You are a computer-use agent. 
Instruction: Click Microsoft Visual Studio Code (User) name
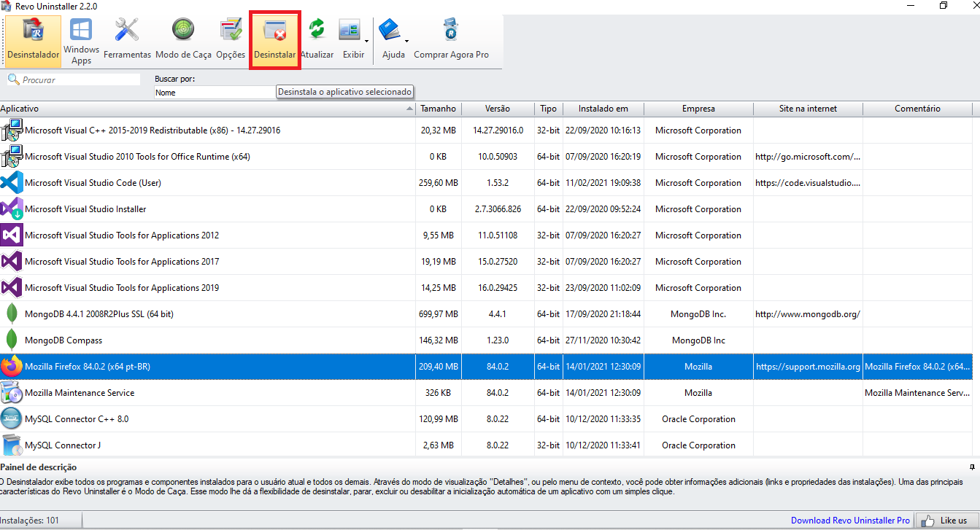click(x=93, y=183)
